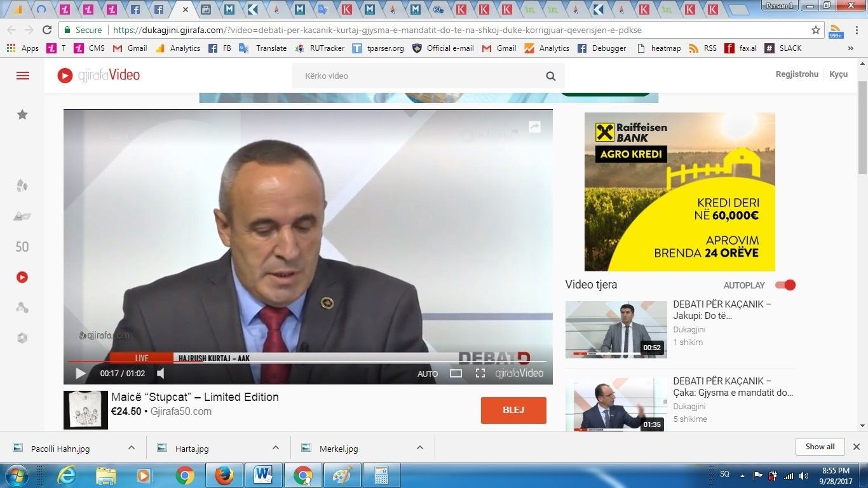Screen dimensions: 868x488
Task: Click the orange BLEJ button
Action: [513, 410]
